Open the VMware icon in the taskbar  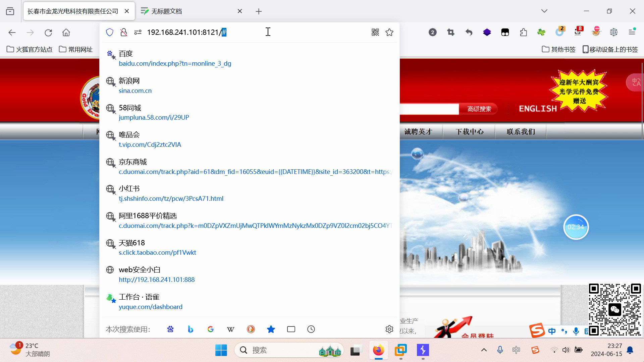pos(400,350)
